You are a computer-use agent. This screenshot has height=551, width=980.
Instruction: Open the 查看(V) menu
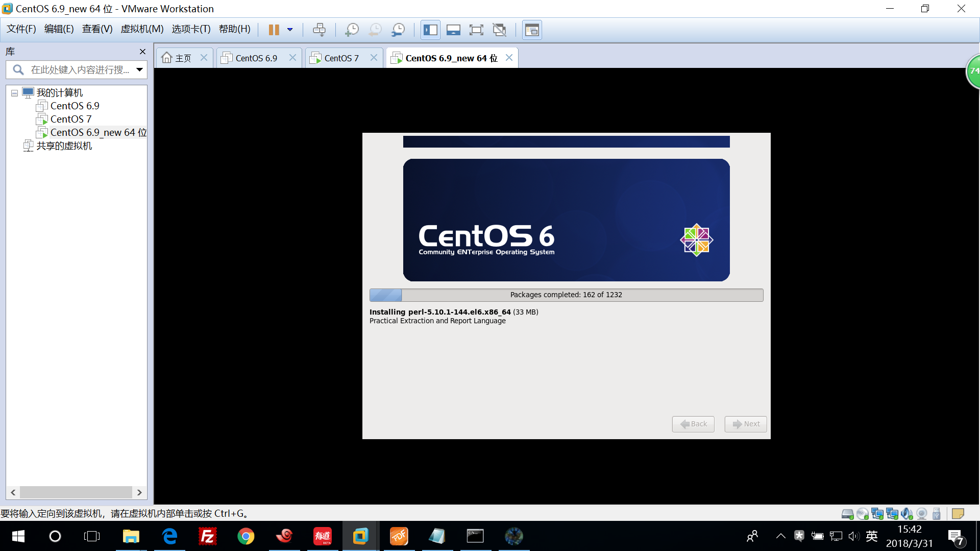click(97, 29)
